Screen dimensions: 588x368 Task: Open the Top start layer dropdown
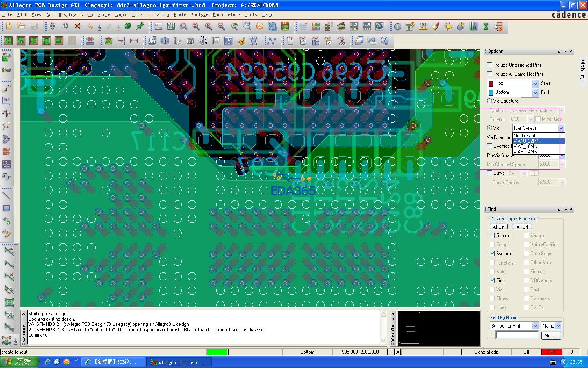pos(535,83)
